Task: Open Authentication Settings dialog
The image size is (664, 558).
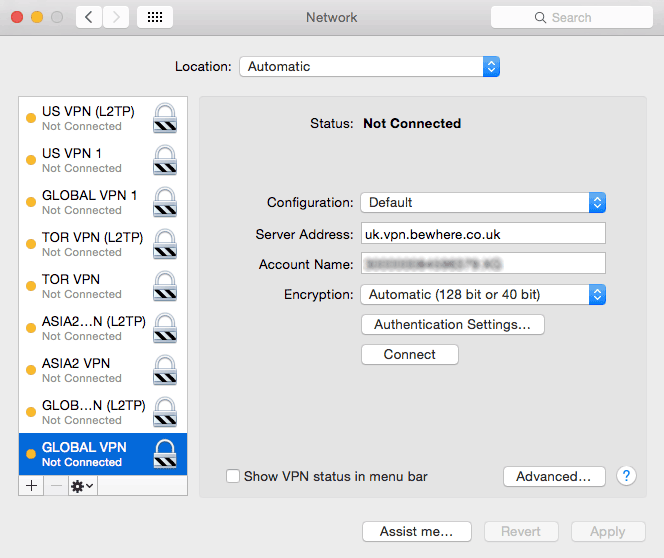Action: tap(453, 325)
